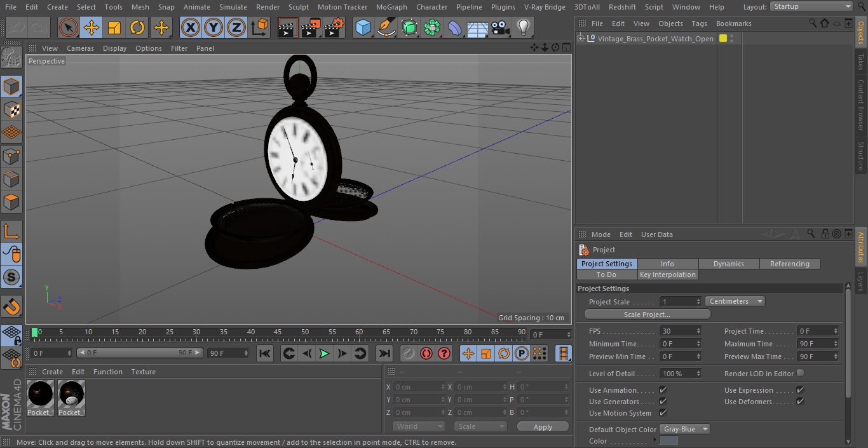
Task: Open viewport Cameras menu
Action: tap(80, 48)
